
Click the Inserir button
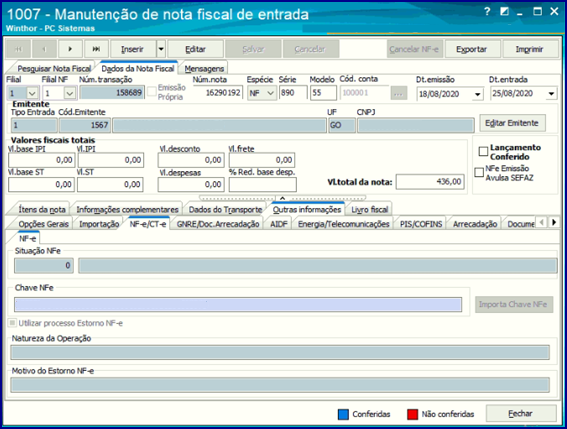tap(133, 49)
